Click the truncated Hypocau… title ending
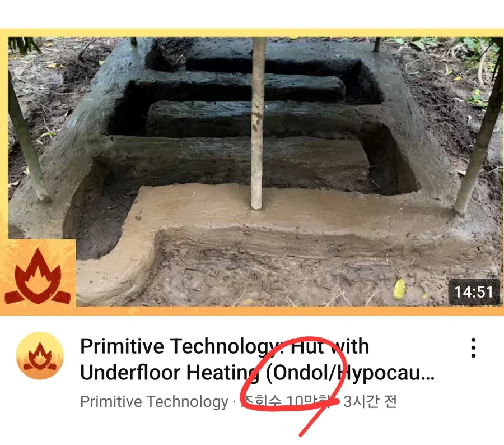504x445 pixels. tap(386, 373)
